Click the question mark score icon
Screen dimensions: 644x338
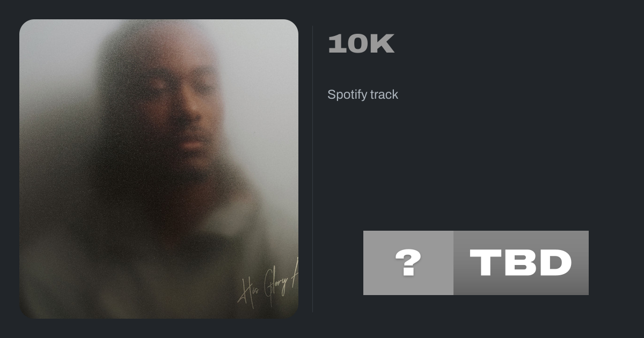click(x=408, y=263)
